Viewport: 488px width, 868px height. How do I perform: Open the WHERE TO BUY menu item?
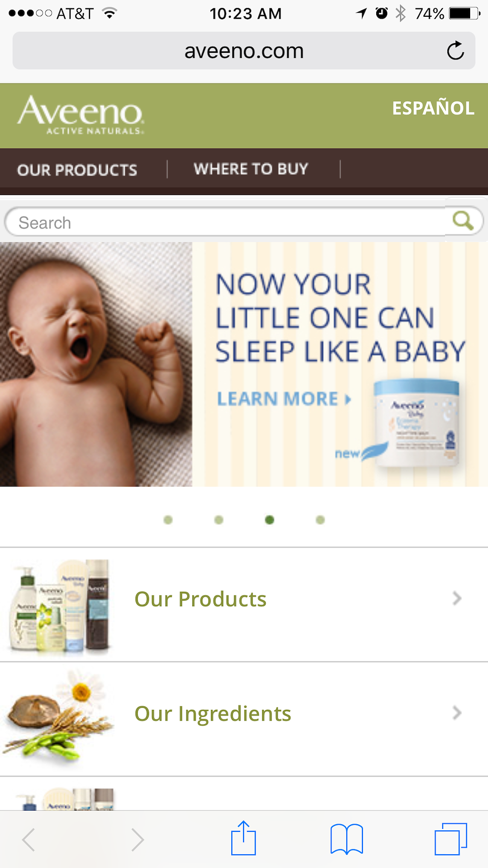(x=251, y=169)
